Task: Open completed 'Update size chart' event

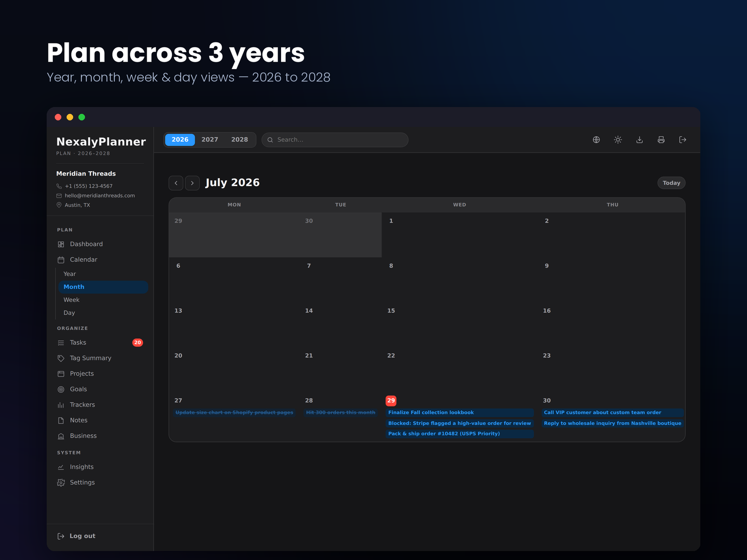Action: pos(234,413)
